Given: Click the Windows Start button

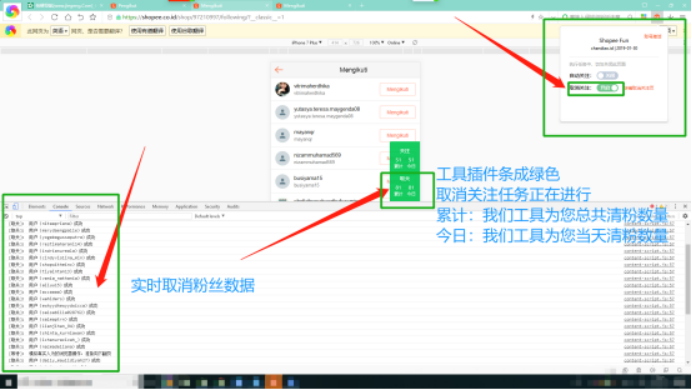Looking at the screenshot, I should click(x=8, y=382).
